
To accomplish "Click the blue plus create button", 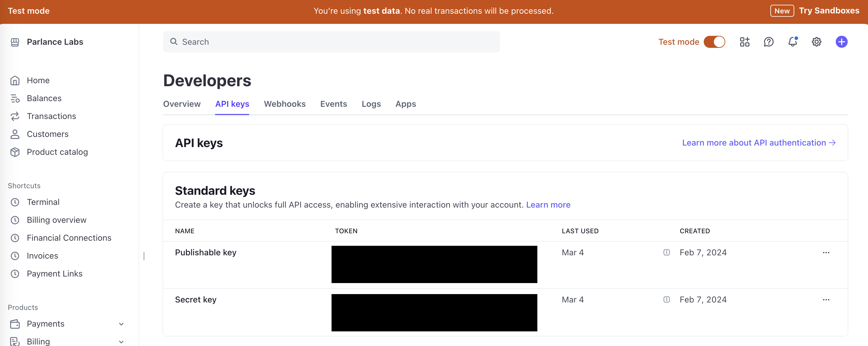I will click(x=841, y=42).
